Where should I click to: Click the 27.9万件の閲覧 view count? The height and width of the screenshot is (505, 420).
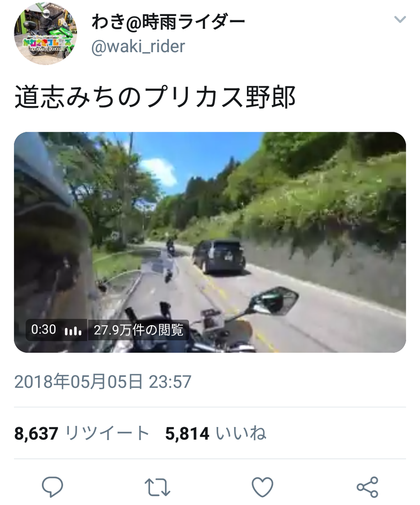139,330
